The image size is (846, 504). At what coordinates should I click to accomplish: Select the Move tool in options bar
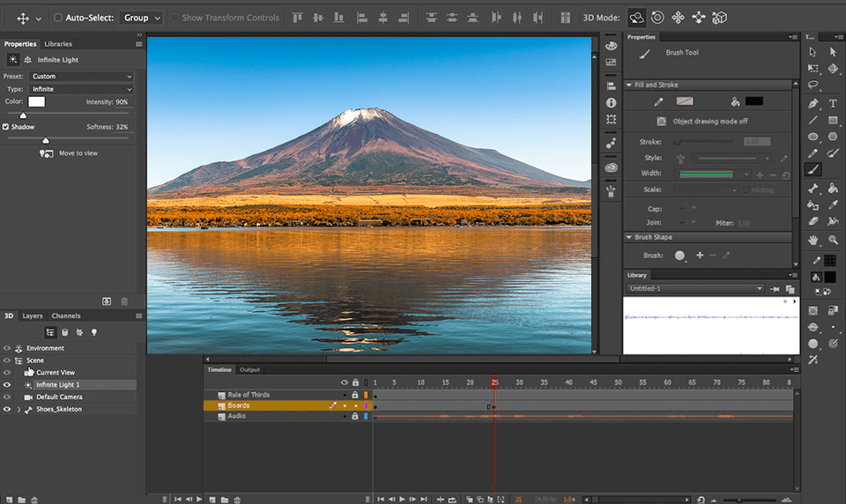point(23,18)
